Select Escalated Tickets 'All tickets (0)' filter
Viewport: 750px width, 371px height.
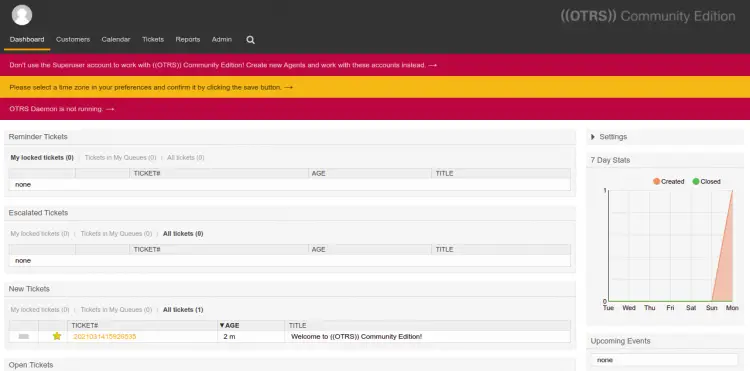[183, 234]
